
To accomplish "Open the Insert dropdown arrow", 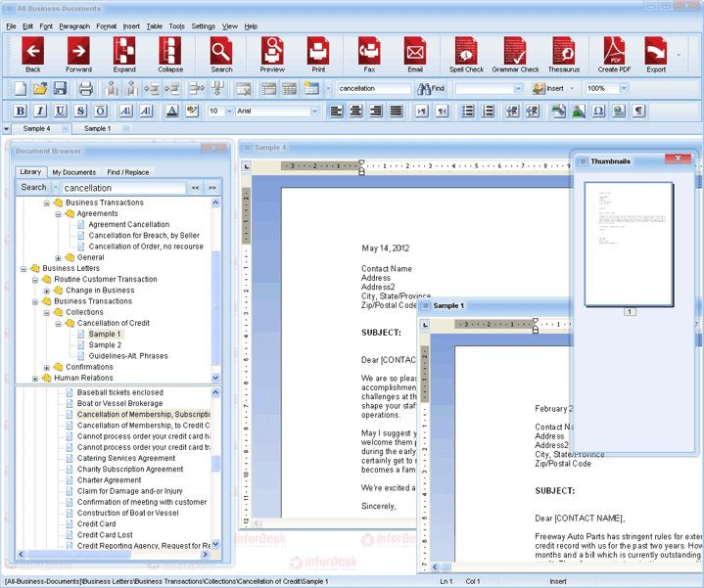I will (572, 89).
